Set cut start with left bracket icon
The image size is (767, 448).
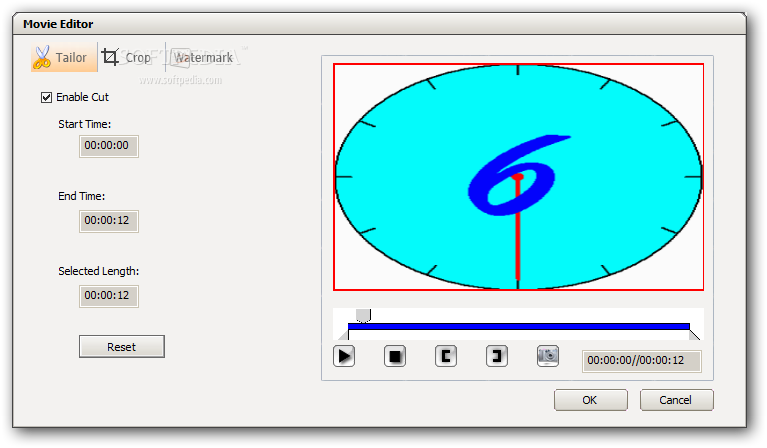pos(446,356)
